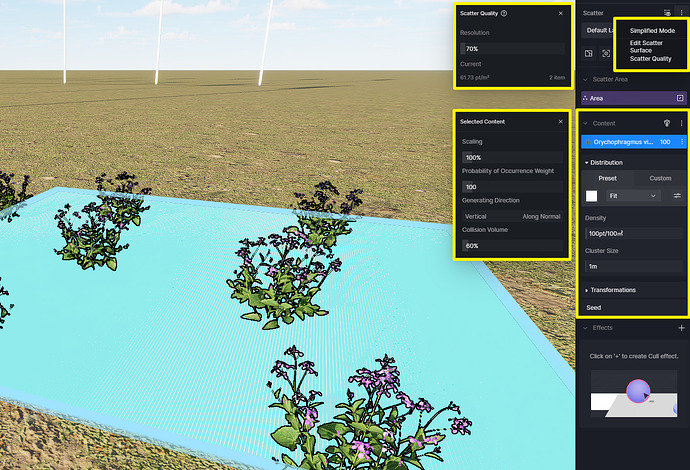
Task: Expand the Transformations section
Action: pos(611,290)
